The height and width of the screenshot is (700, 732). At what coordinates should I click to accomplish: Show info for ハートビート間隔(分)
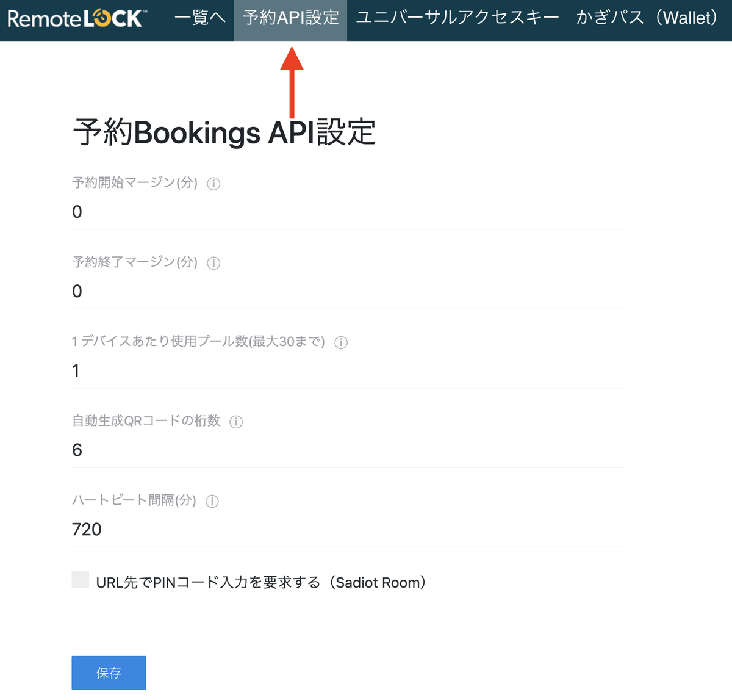click(212, 501)
